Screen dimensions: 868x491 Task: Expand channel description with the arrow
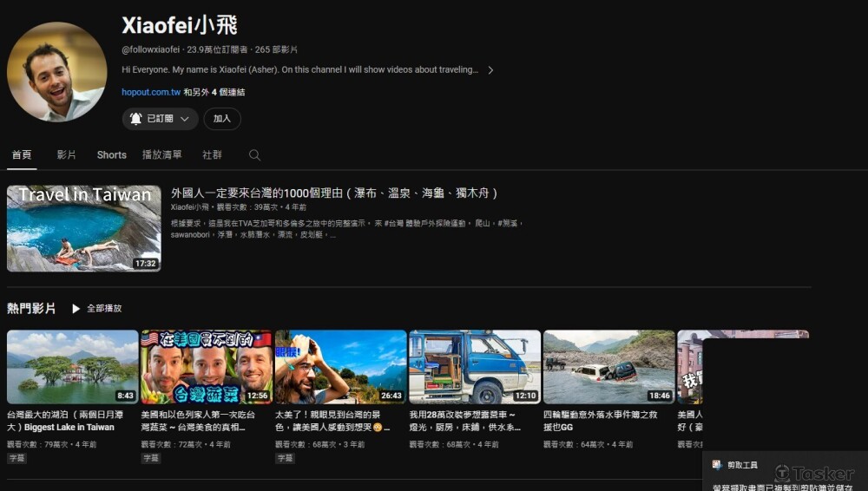point(490,70)
